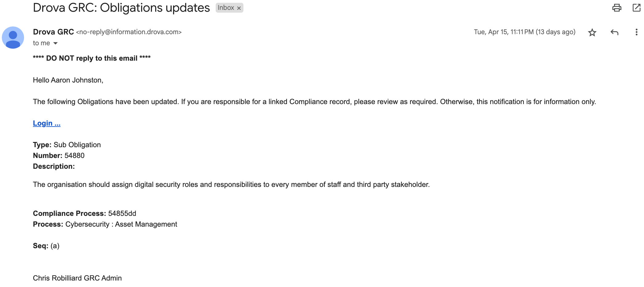Open the Login ... link

click(47, 123)
